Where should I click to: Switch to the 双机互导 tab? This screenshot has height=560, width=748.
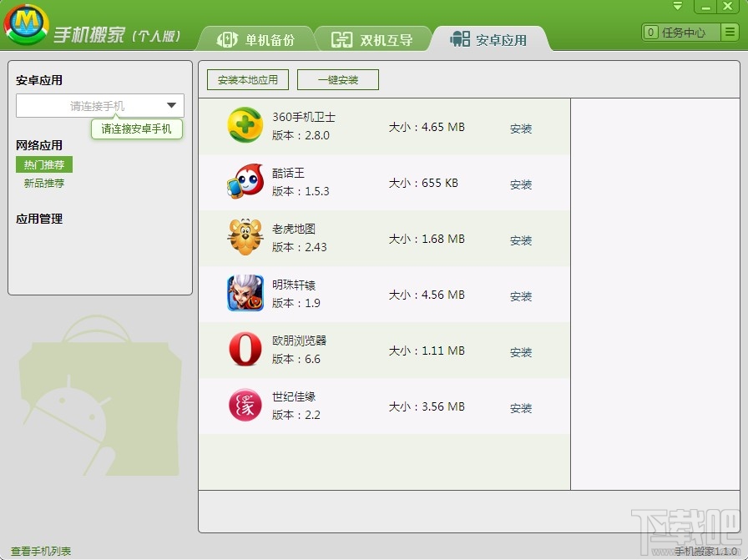point(372,39)
